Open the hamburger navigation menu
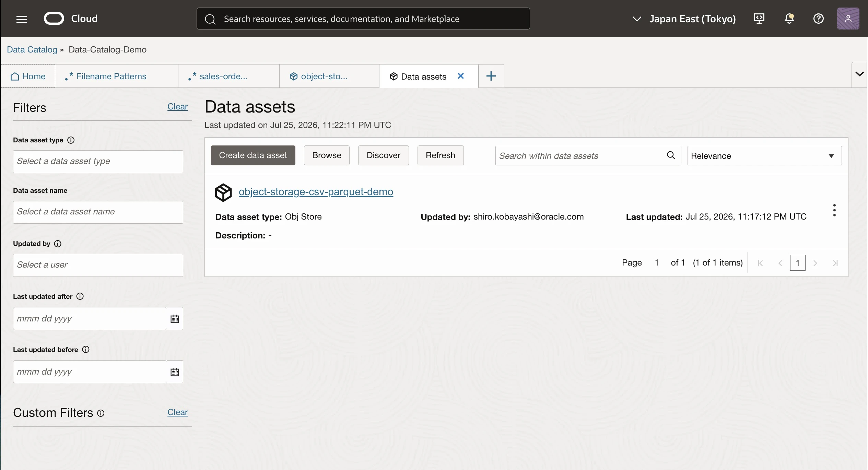The width and height of the screenshot is (868, 470). click(x=21, y=19)
